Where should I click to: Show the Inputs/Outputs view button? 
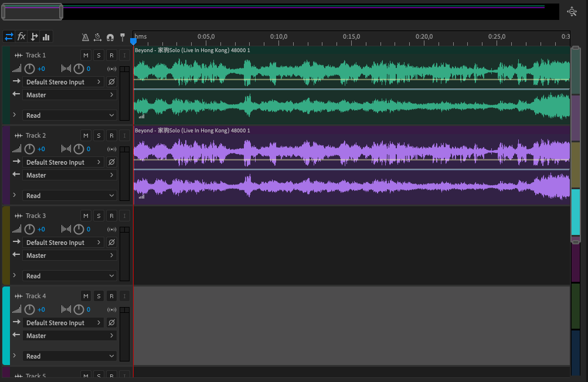9,36
